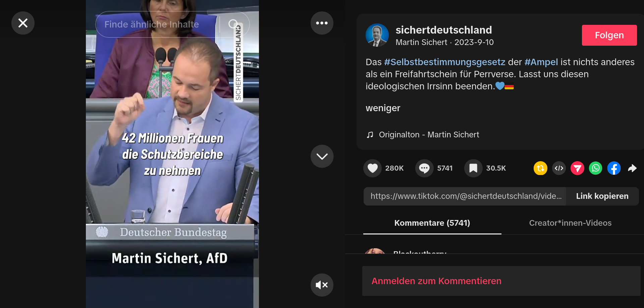Go to next video with down chevron
The image size is (644, 308).
tap(322, 156)
